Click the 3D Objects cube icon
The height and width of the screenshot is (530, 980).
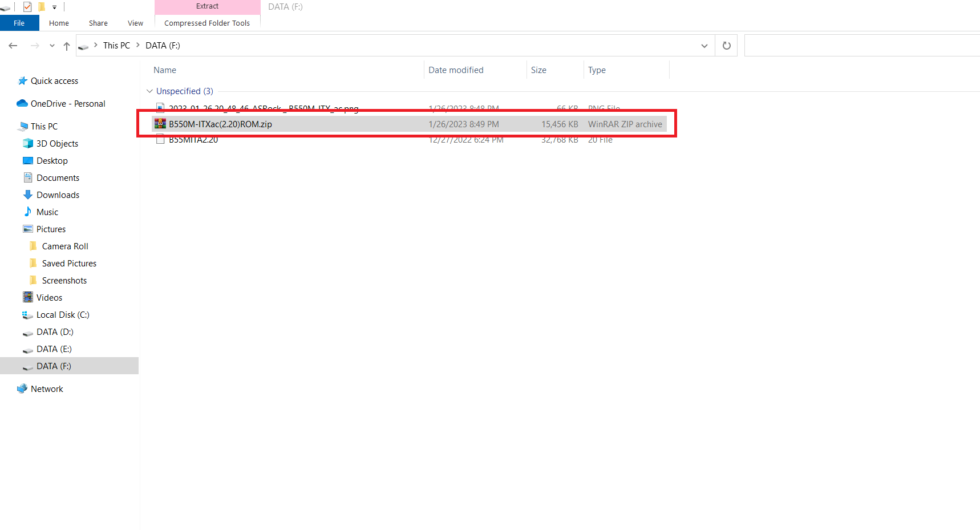[x=28, y=143]
